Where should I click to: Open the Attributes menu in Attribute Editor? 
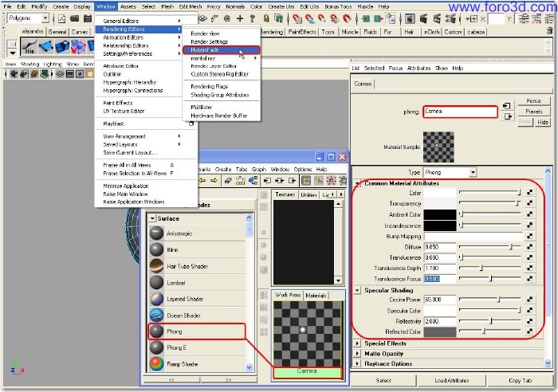(x=418, y=68)
